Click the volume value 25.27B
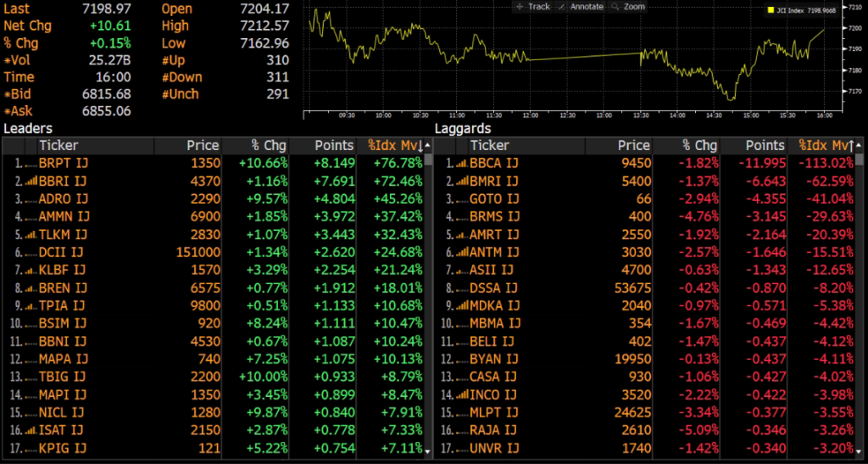 point(109,60)
